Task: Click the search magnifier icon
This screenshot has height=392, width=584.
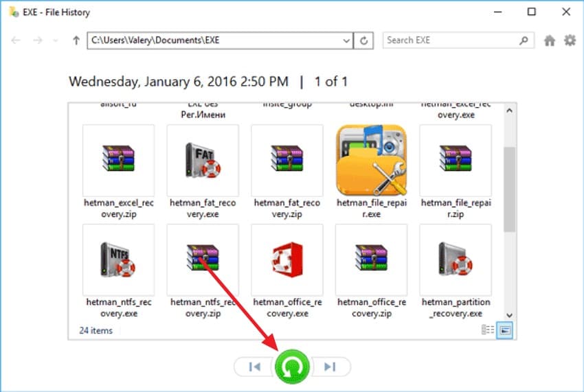Action: click(524, 41)
